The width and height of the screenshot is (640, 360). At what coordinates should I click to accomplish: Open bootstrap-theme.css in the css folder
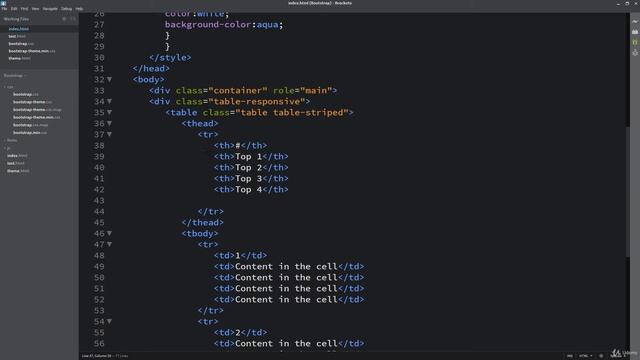click(x=33, y=102)
